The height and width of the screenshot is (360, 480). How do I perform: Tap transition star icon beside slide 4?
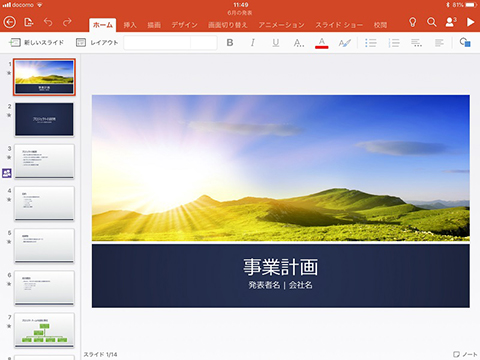(9, 199)
